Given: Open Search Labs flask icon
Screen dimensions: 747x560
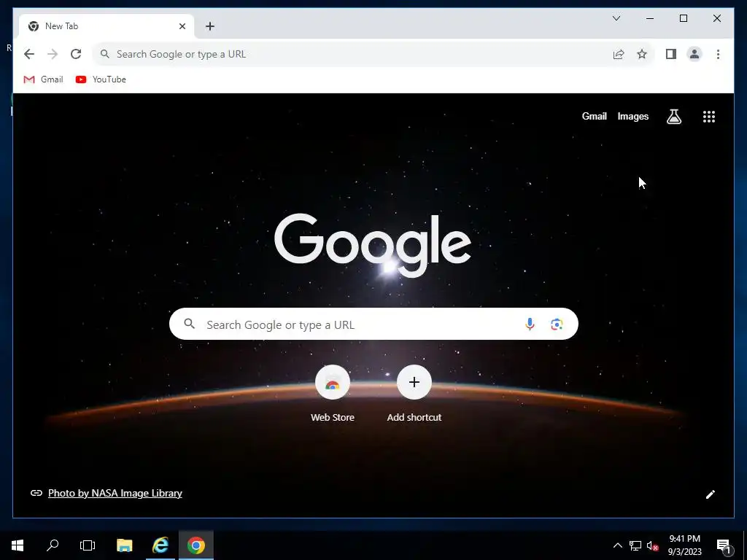Looking at the screenshot, I should 673,116.
